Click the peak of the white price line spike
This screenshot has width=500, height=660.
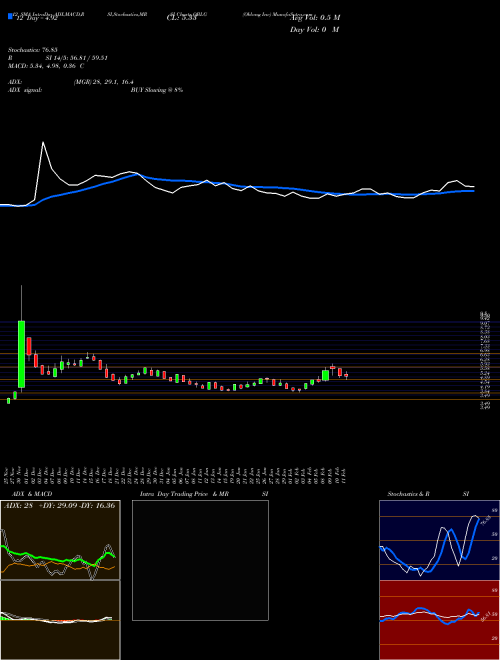(43, 142)
